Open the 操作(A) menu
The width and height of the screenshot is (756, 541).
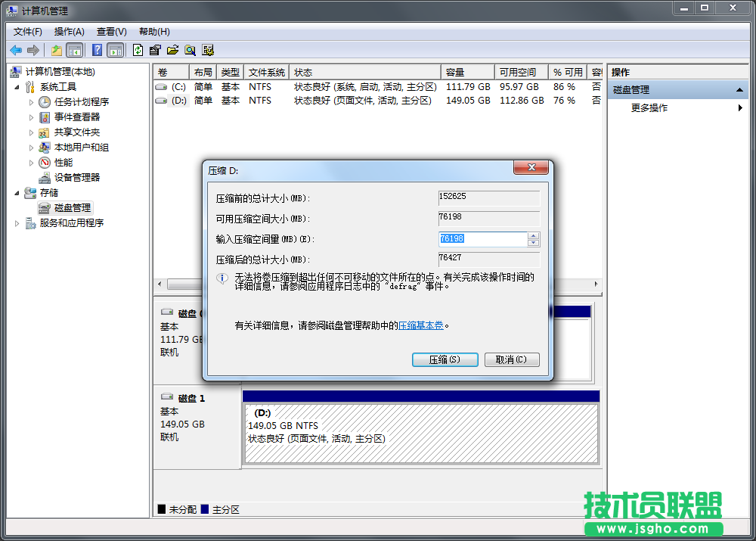[68, 31]
